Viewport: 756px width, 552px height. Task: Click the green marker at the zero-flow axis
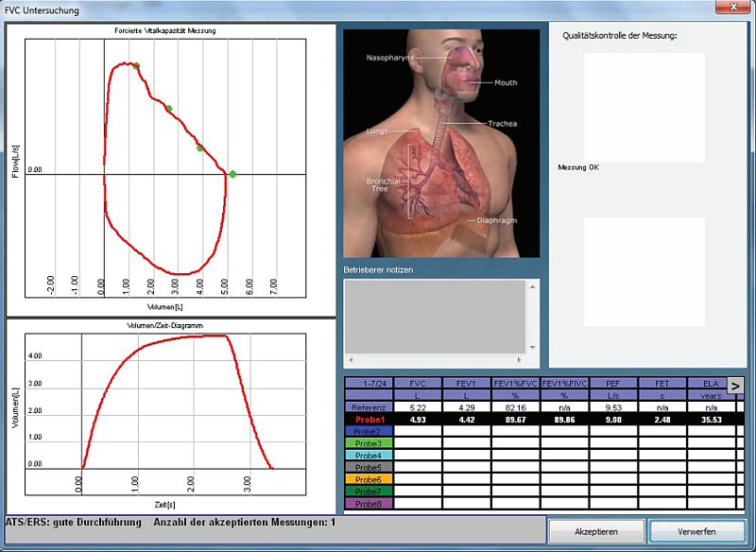[232, 174]
